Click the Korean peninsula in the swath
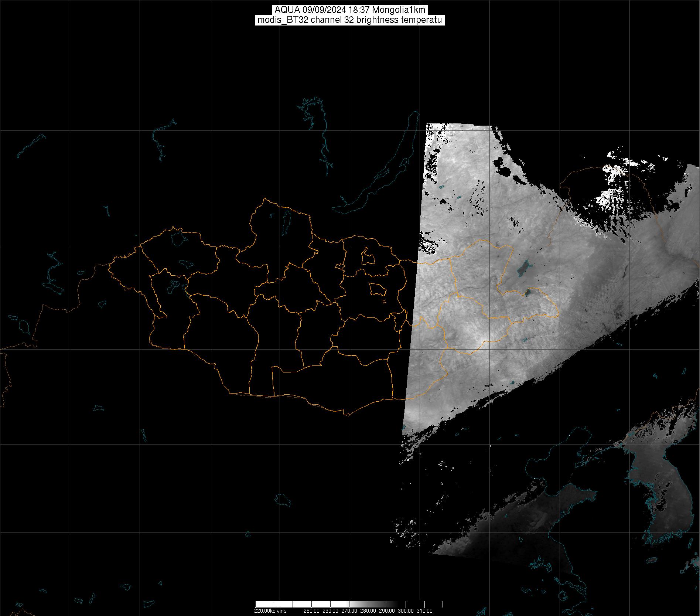 tap(661, 495)
